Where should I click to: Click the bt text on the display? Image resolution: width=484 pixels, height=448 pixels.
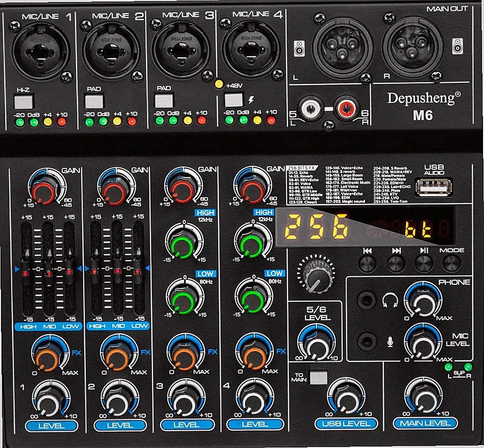tap(418, 229)
